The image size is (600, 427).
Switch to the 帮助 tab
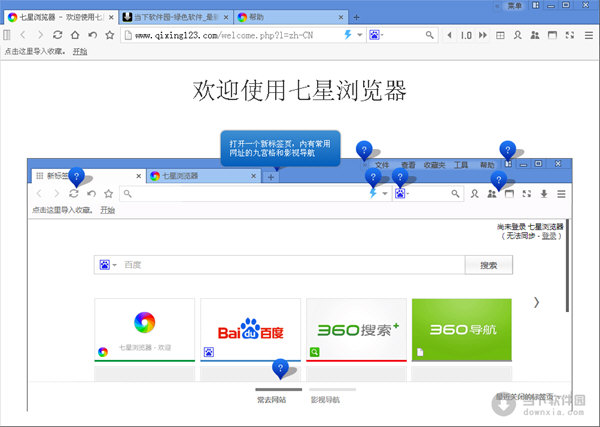click(x=292, y=17)
